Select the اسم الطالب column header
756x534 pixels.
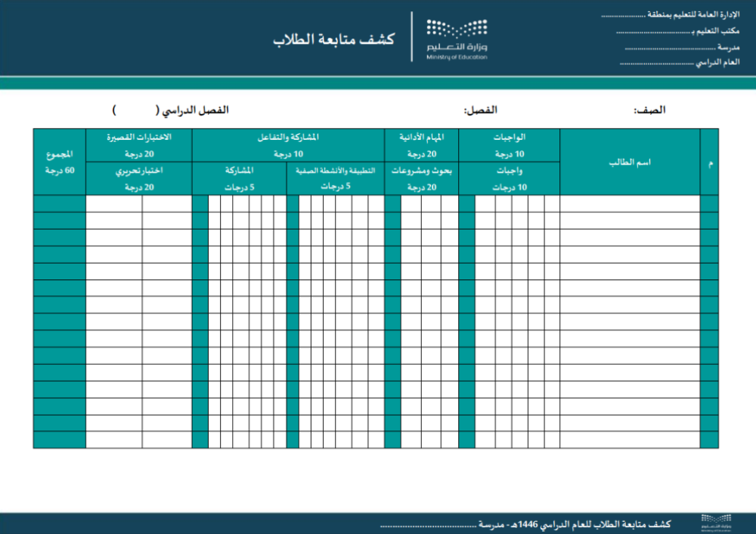[630, 162]
